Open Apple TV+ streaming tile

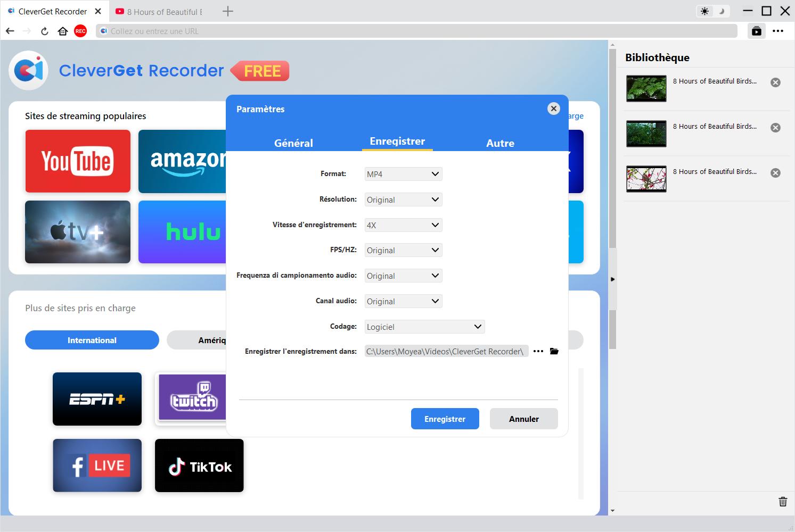pyautogui.click(x=78, y=232)
